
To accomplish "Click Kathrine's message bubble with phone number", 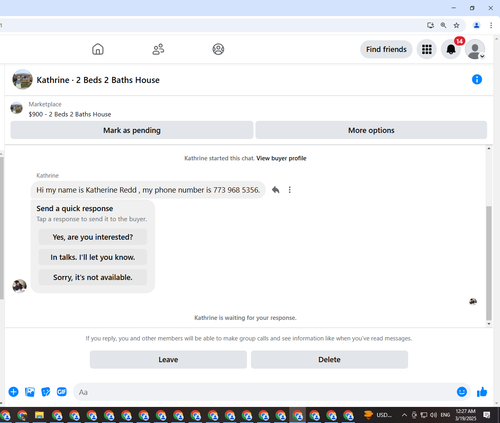I will point(148,190).
